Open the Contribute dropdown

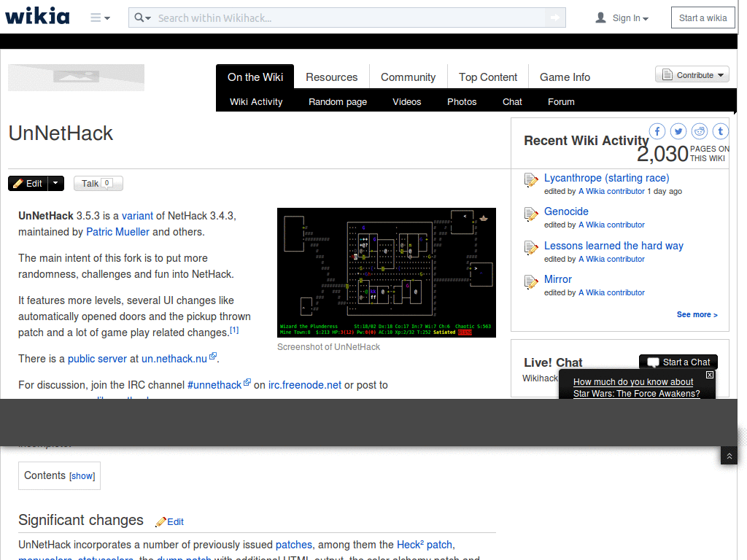[692, 74]
